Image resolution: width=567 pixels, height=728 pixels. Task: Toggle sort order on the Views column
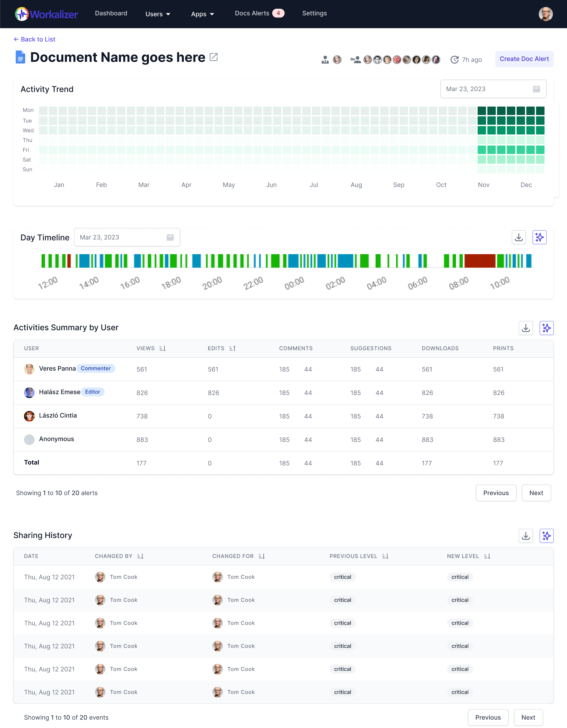(163, 348)
